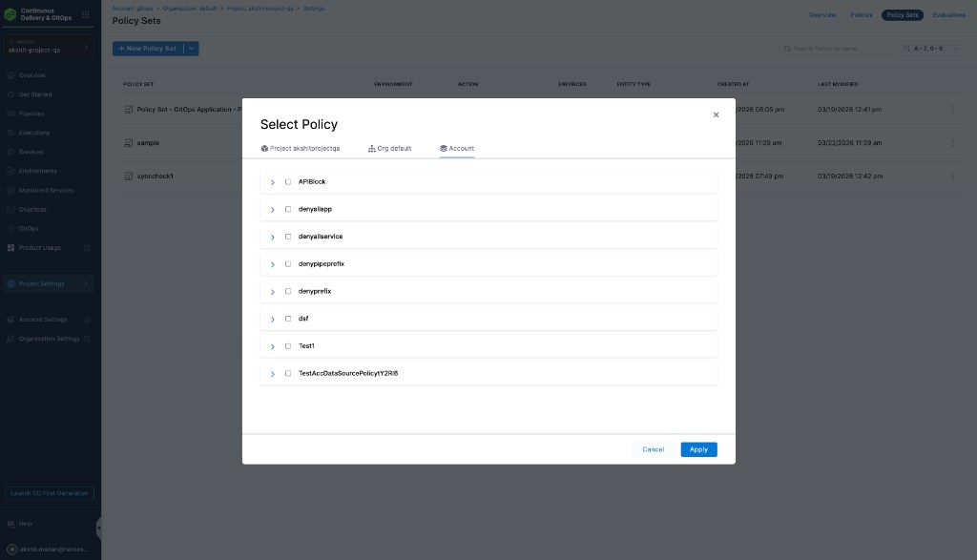Cancel the Select Policy dialog
This screenshot has width=977, height=560.
(653, 448)
